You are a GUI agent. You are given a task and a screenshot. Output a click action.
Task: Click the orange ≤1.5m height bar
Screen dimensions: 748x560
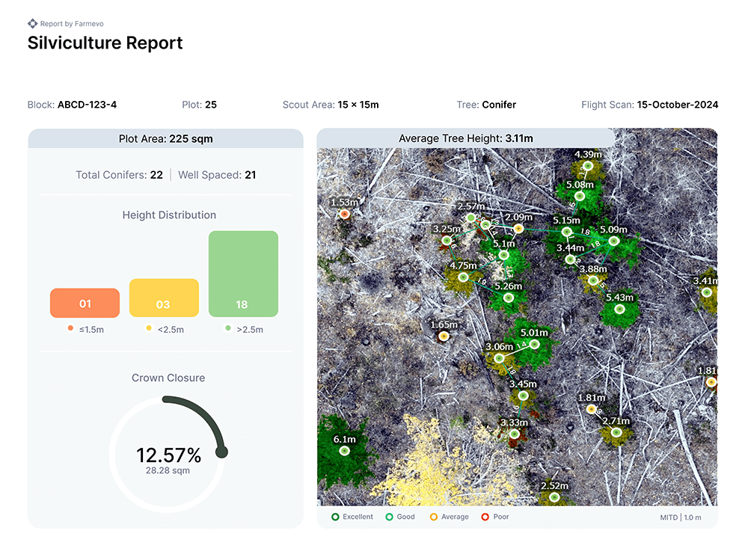click(85, 303)
